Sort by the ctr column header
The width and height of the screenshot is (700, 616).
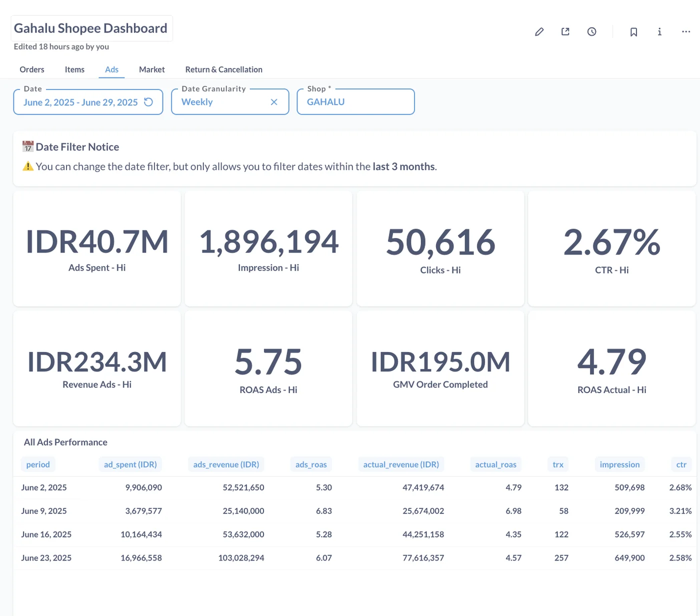(x=681, y=464)
